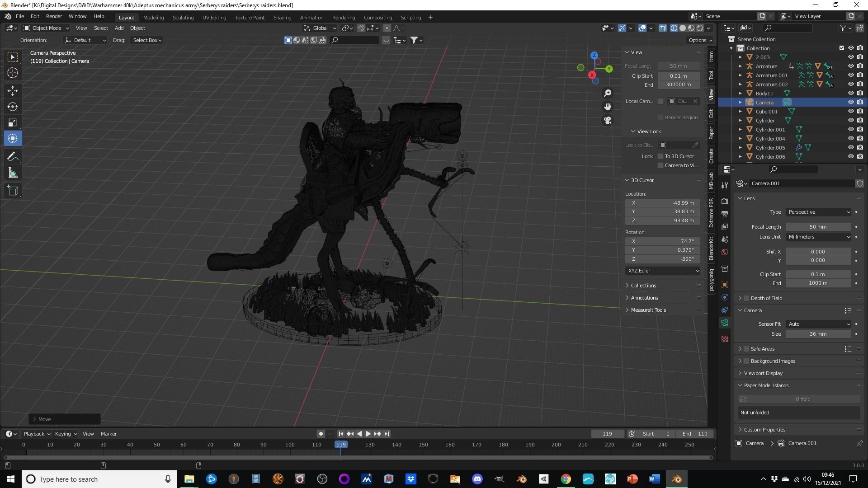The image size is (868, 488).
Task: Open the File menu
Action: click(20, 16)
